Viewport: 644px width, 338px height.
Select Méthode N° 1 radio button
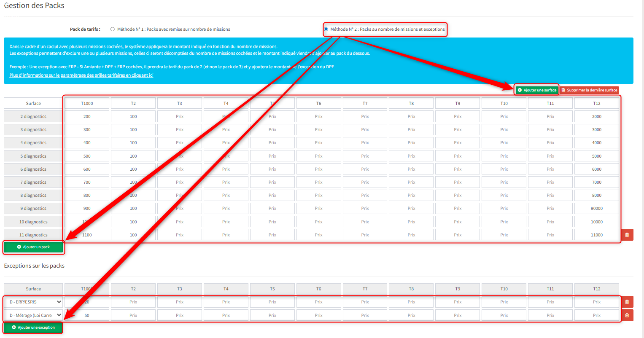[113, 30]
